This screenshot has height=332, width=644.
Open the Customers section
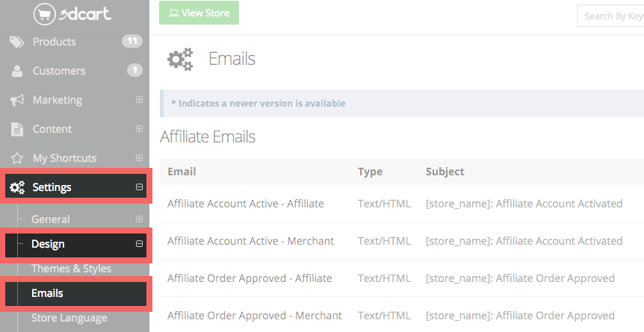[x=59, y=71]
